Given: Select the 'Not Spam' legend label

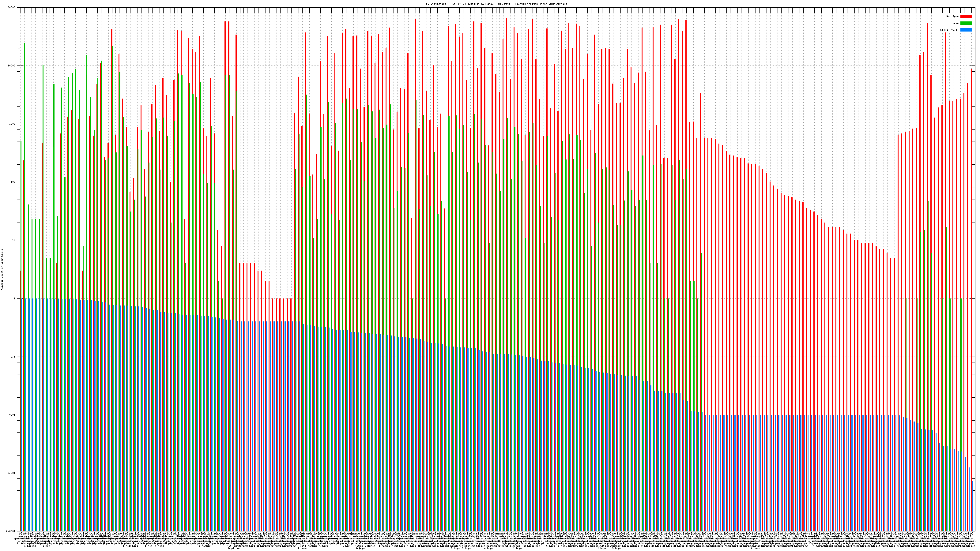Looking at the screenshot, I should tap(953, 16).
